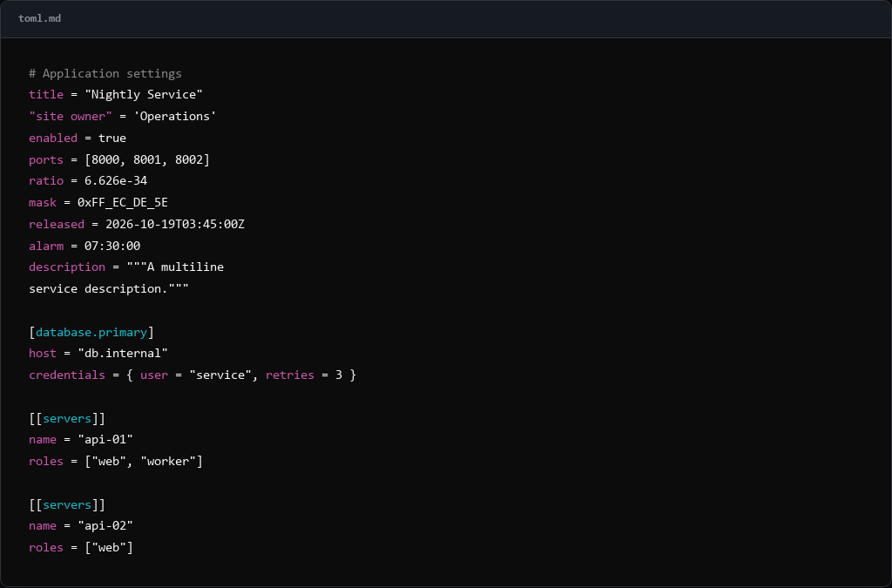Click the 'ports' key
892x588 pixels.
point(46,159)
